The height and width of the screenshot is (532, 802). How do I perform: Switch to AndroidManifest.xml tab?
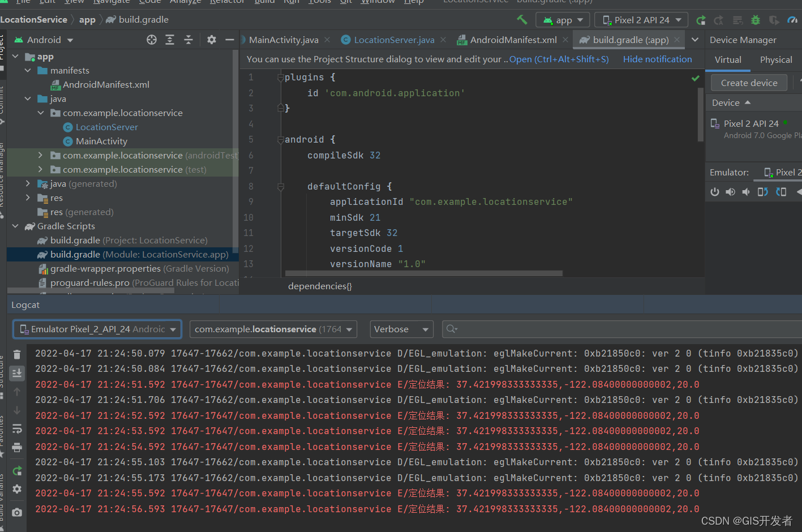(513, 40)
